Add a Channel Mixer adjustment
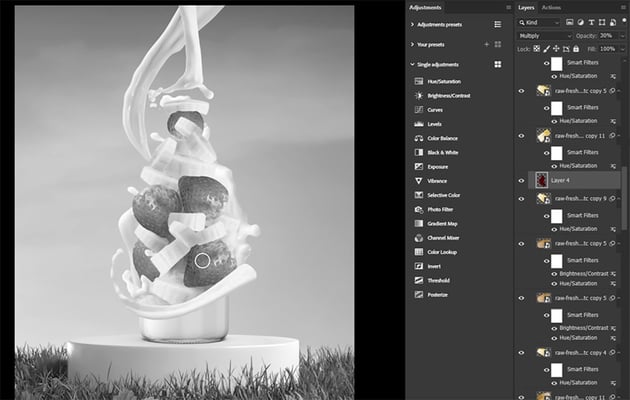This screenshot has width=630, height=400. click(x=437, y=238)
